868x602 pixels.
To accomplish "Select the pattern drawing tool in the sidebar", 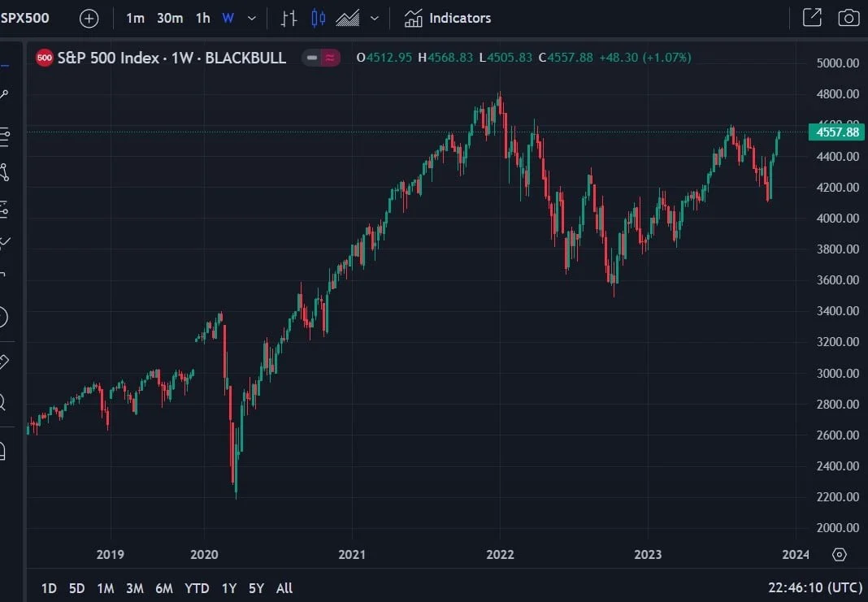I will pos(4,172).
